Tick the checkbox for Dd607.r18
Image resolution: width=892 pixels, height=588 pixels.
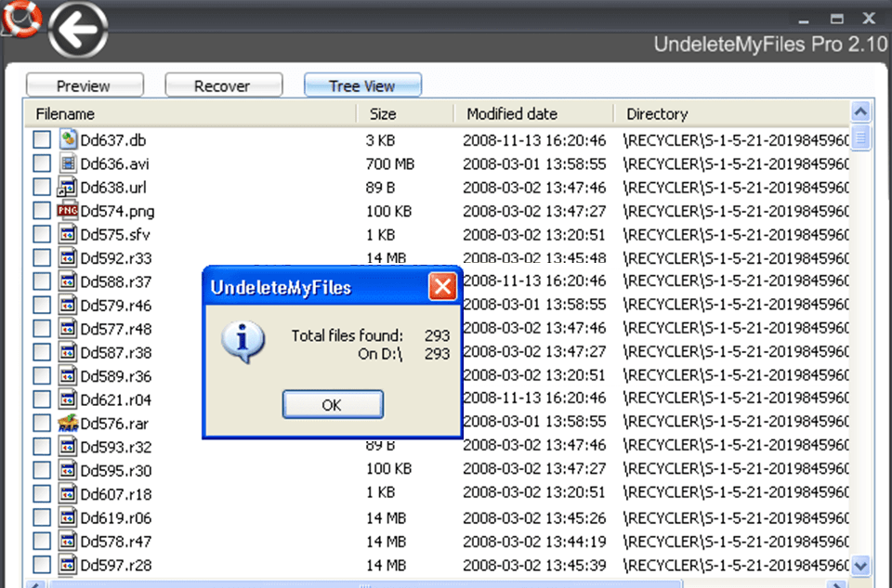40,493
